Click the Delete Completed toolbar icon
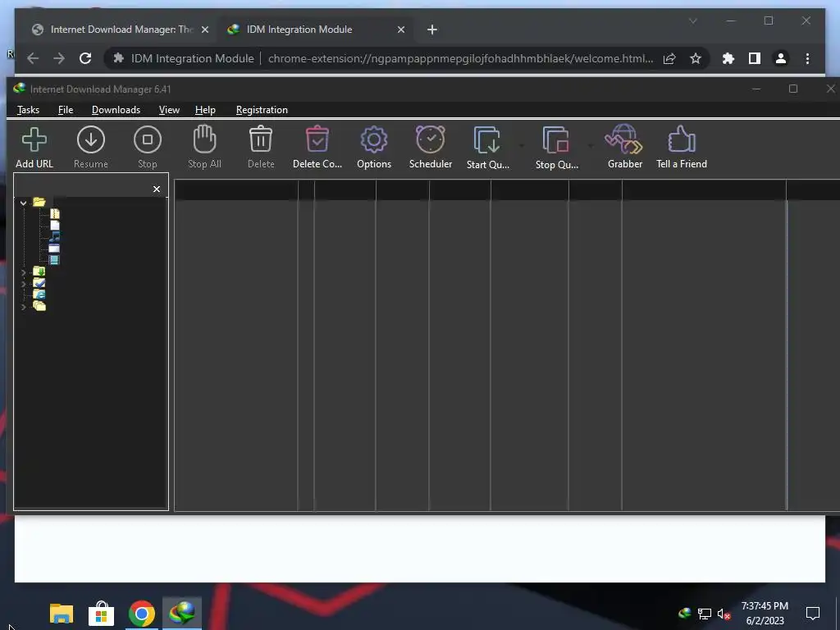Screen dimensions: 840x630 tap(317, 148)
